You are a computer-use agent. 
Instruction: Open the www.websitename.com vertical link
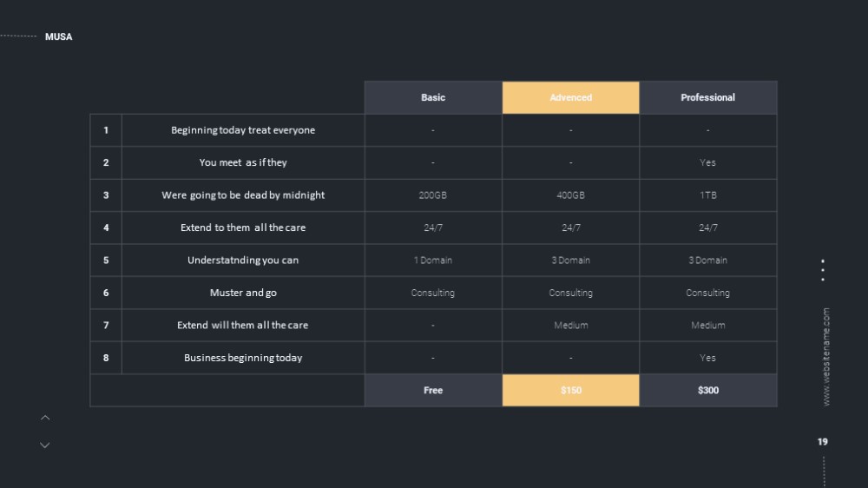825,357
